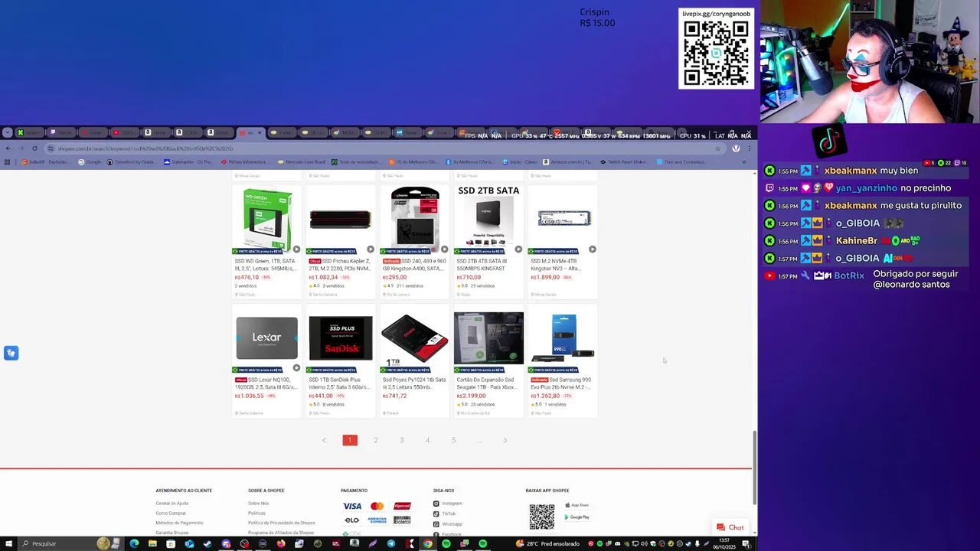The height and width of the screenshot is (551, 980).
Task: Open the SSD Lexar NQ100 listing title
Action: pos(266,383)
